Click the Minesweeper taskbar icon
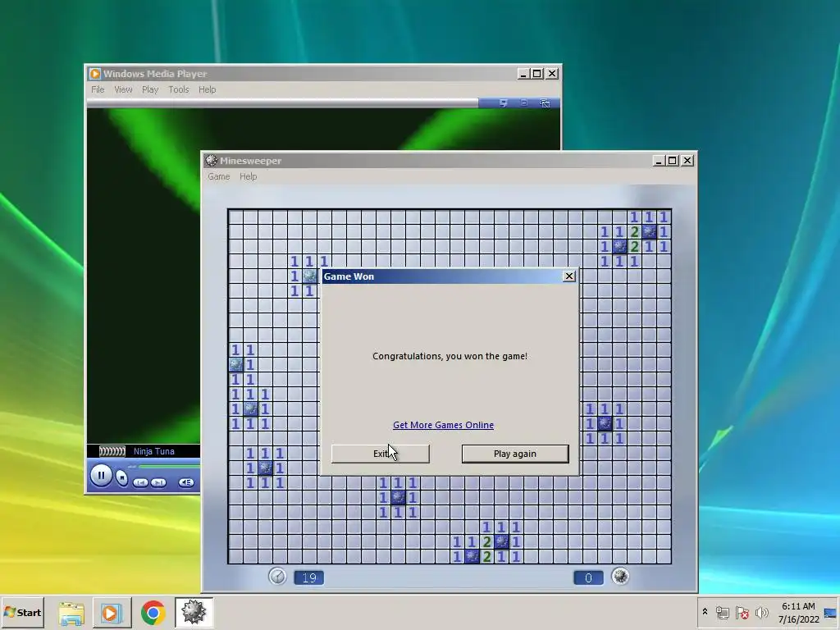This screenshot has width=840, height=630. click(x=194, y=612)
